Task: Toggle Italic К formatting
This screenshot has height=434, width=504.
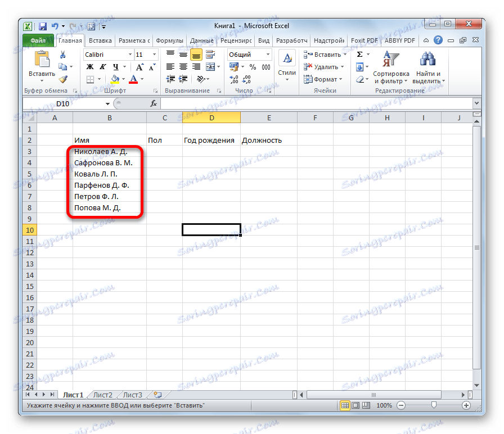Action: (102, 67)
